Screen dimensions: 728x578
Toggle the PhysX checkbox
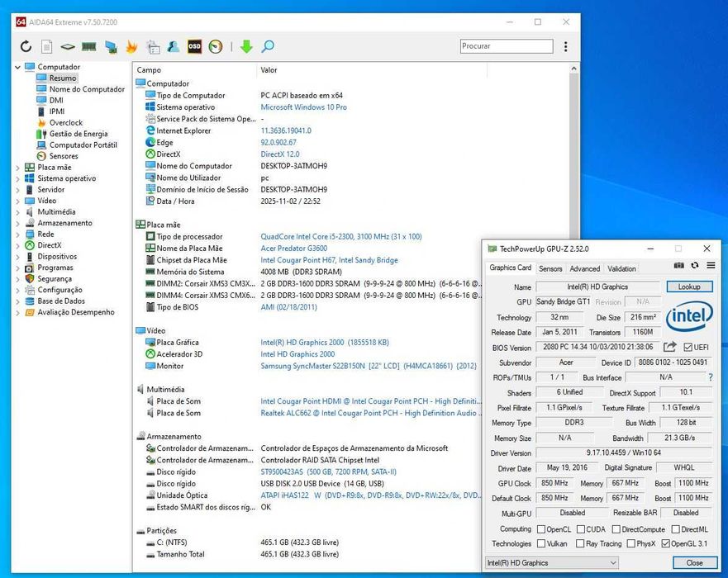click(x=631, y=543)
